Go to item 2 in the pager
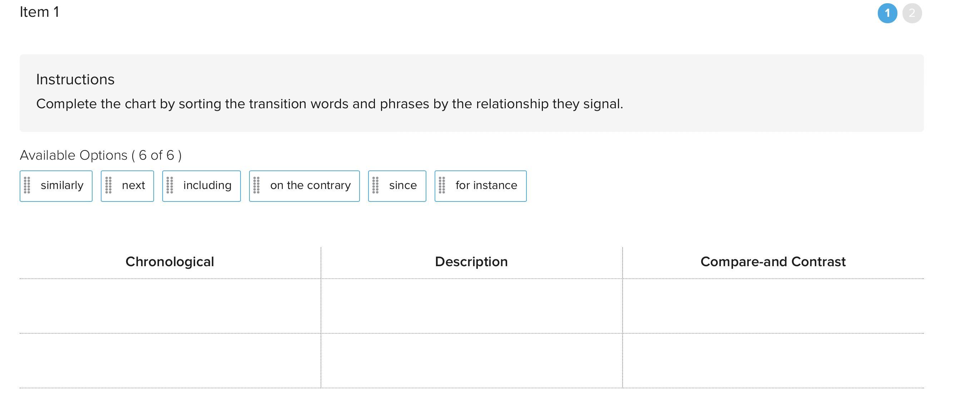This screenshot has height=408, width=980. (x=912, y=13)
